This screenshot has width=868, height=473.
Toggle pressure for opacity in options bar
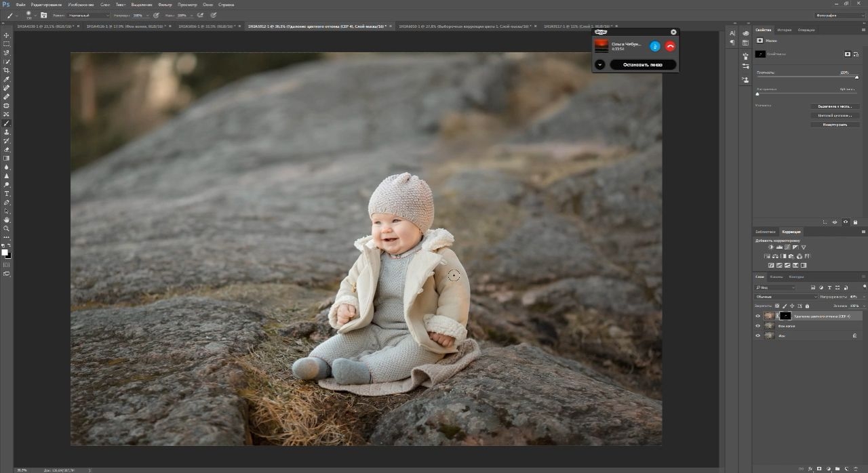tap(156, 15)
